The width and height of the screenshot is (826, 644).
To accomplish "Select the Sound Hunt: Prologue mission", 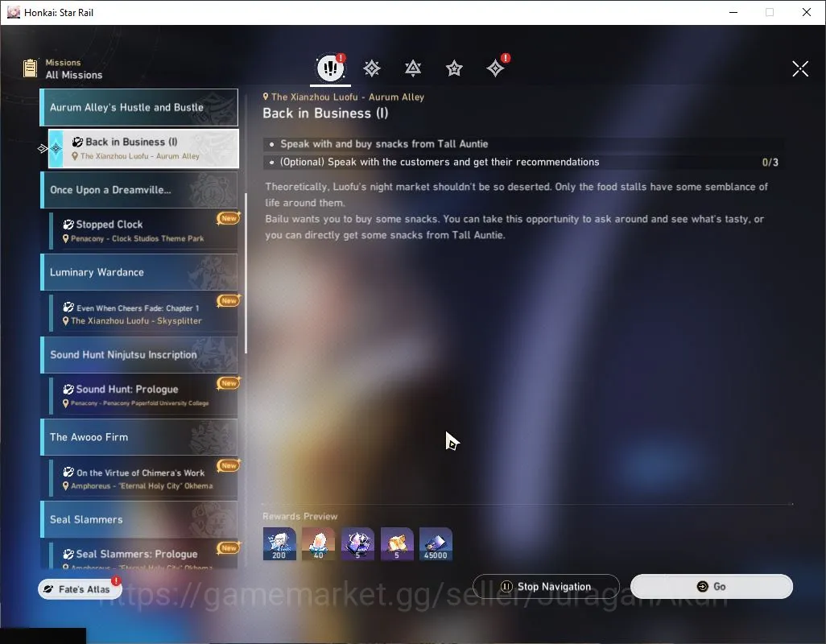I will point(143,395).
